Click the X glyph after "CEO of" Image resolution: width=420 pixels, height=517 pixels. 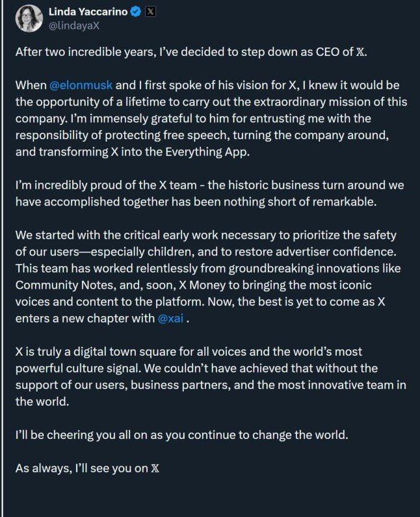click(x=362, y=52)
